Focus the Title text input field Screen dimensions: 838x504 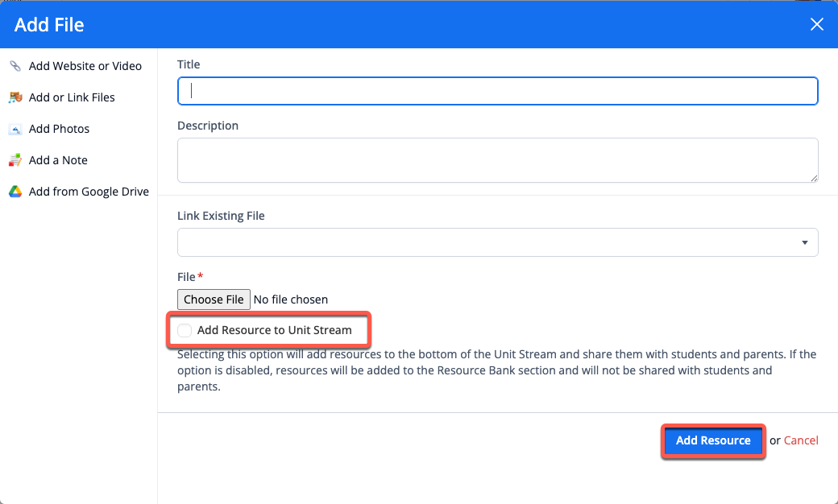click(x=498, y=91)
